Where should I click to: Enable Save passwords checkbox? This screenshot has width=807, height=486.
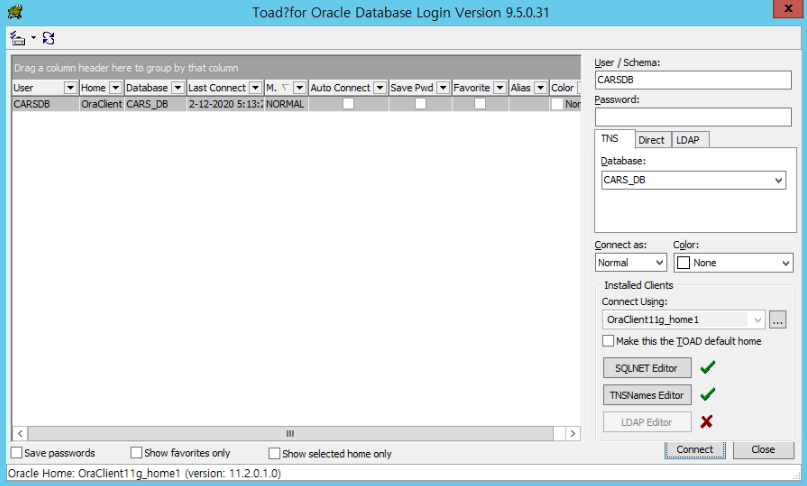[16, 453]
